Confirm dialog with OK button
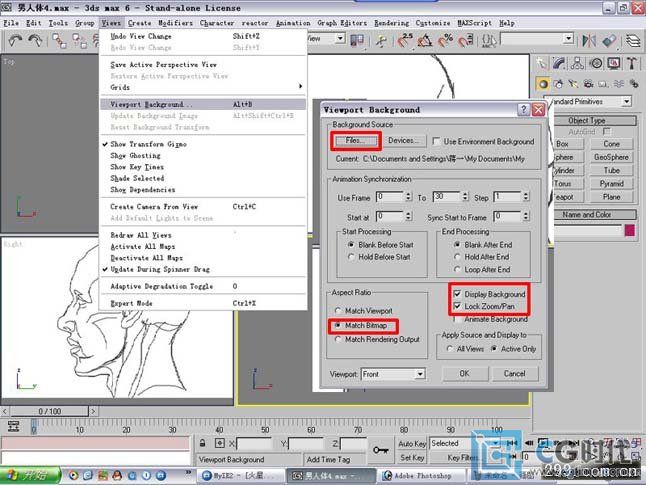 click(x=465, y=373)
